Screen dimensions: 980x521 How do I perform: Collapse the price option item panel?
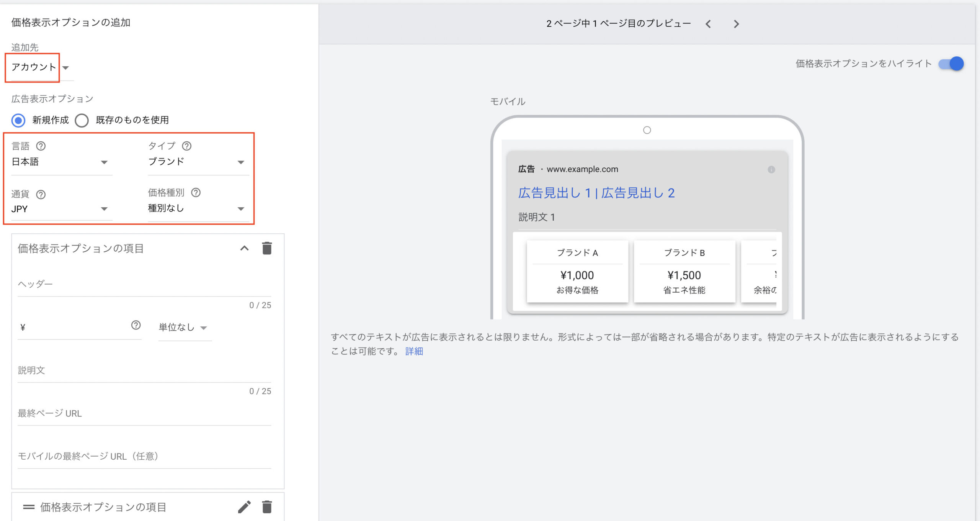click(x=244, y=248)
